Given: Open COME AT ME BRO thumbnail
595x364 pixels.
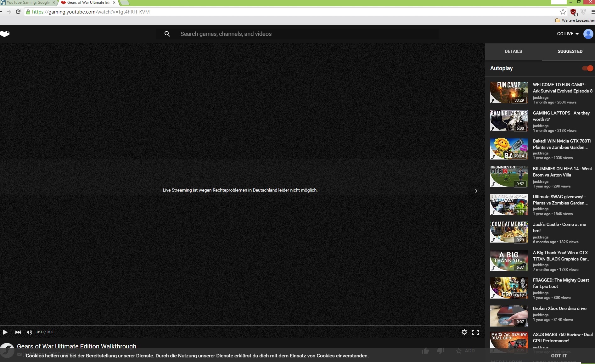Looking at the screenshot, I should click(x=509, y=232).
